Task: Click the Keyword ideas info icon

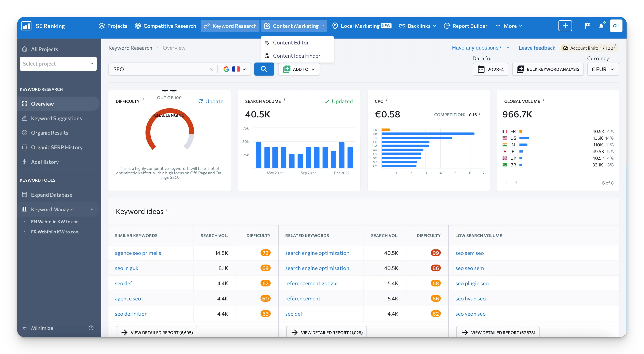Action: [166, 210]
